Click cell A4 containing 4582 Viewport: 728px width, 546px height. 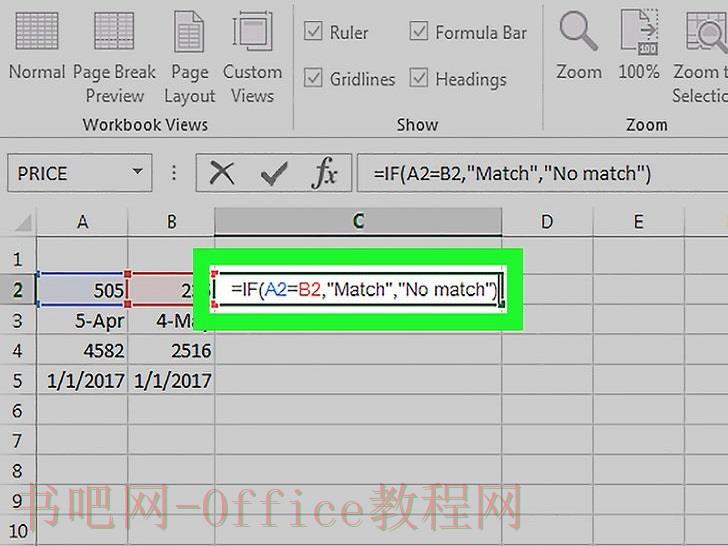coord(82,351)
